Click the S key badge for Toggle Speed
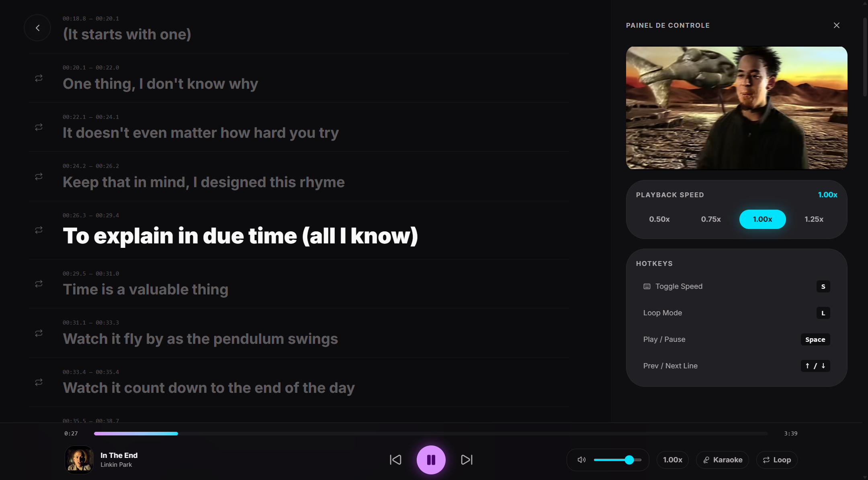868x480 pixels. [823, 286]
